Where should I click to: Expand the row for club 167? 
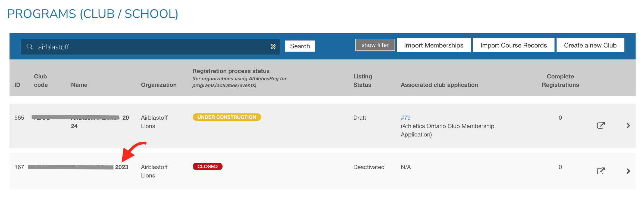628,171
